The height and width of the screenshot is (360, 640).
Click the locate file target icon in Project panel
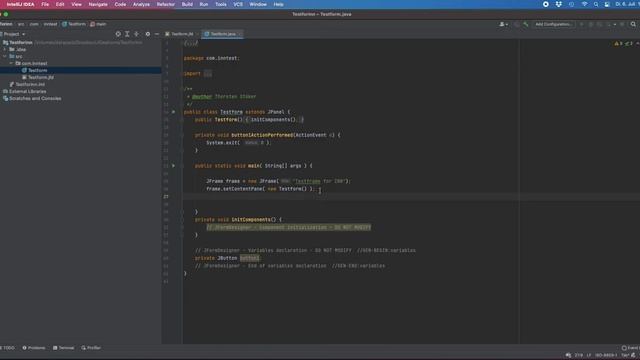pyautogui.click(x=118, y=34)
